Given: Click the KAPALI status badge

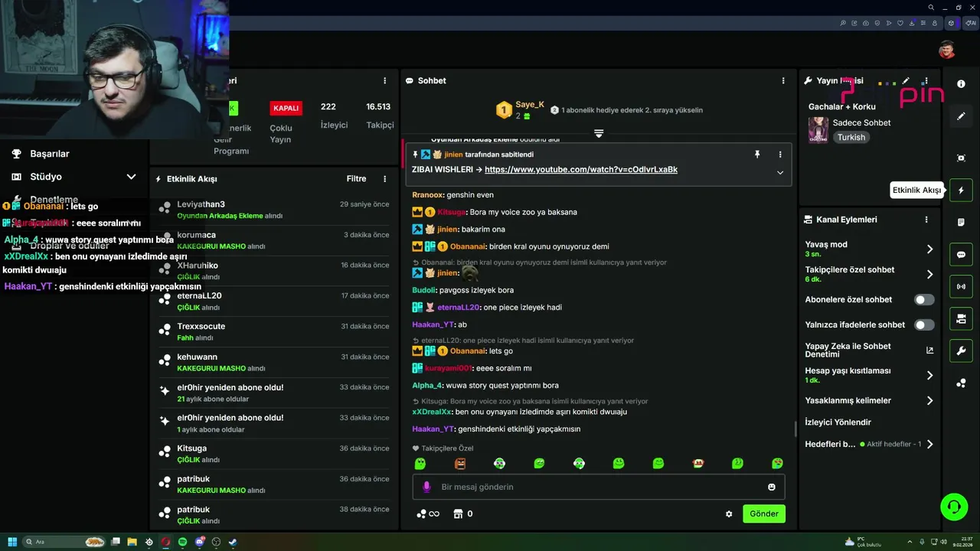Looking at the screenshot, I should click(x=286, y=108).
